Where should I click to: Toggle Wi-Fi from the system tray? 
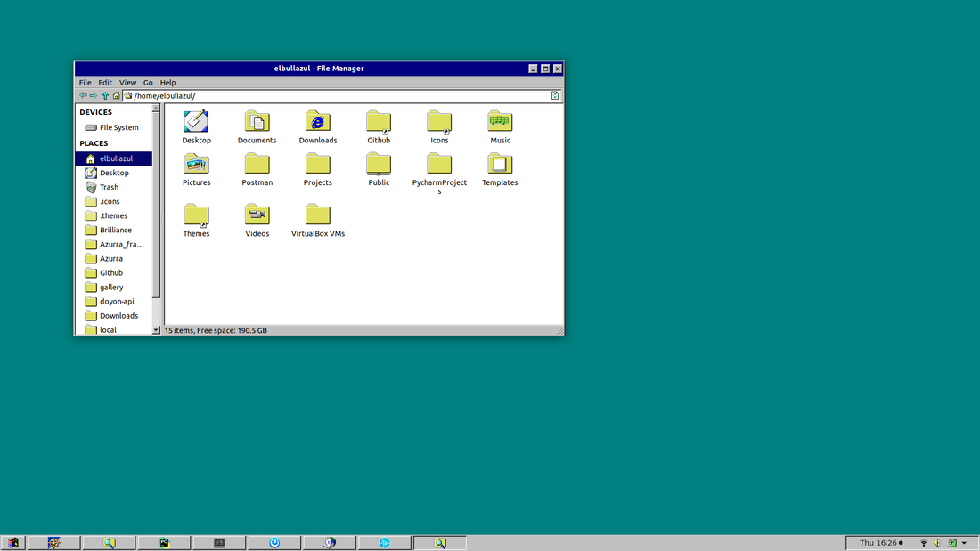[x=924, y=543]
